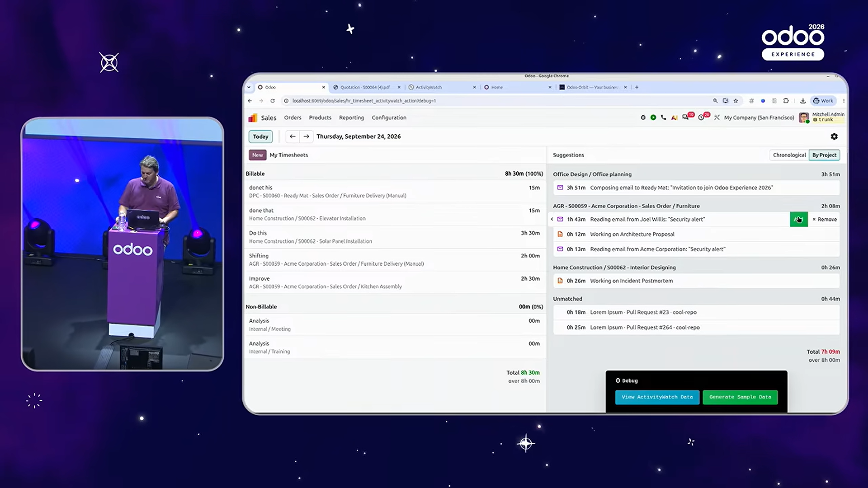
Task: Select 'Working on Architecture Proposal' suggestion
Action: (696, 234)
